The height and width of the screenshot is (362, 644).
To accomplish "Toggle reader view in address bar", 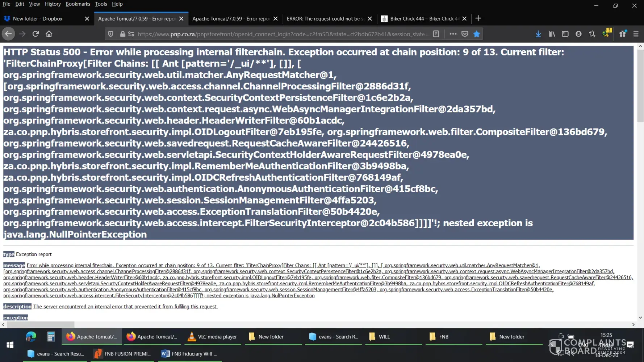I will point(436,34).
